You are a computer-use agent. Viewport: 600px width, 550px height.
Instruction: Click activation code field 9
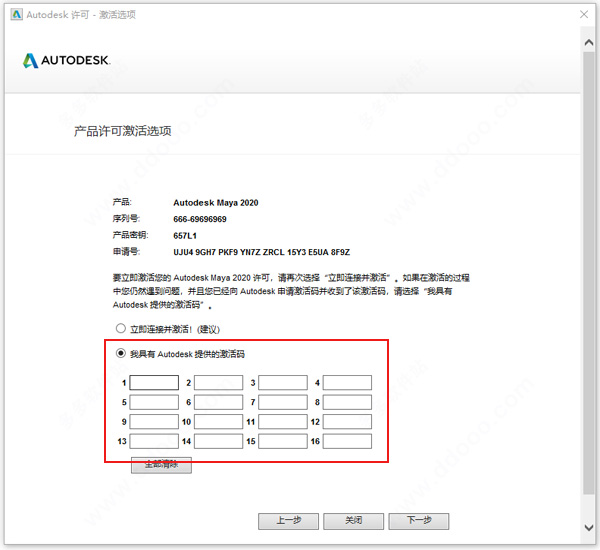[x=154, y=421]
